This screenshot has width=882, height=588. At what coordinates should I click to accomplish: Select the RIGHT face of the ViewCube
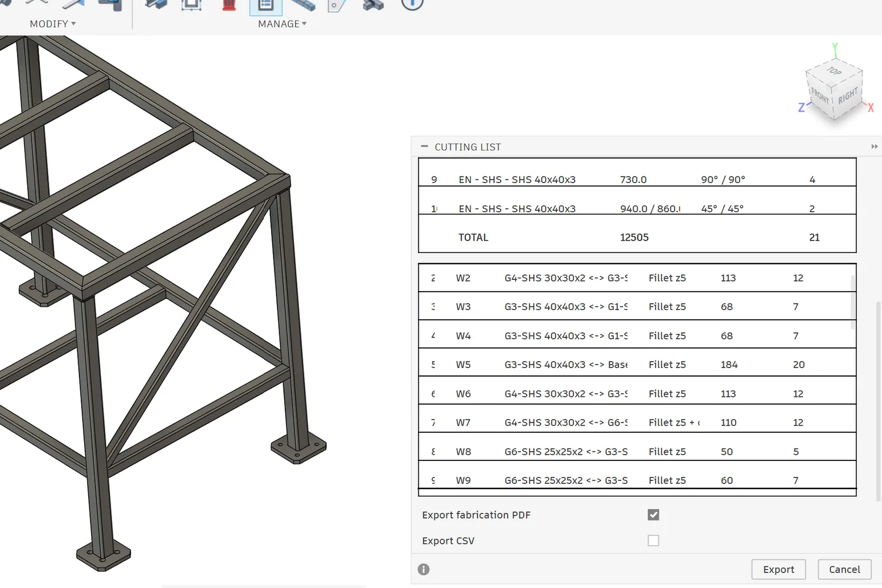point(848,95)
